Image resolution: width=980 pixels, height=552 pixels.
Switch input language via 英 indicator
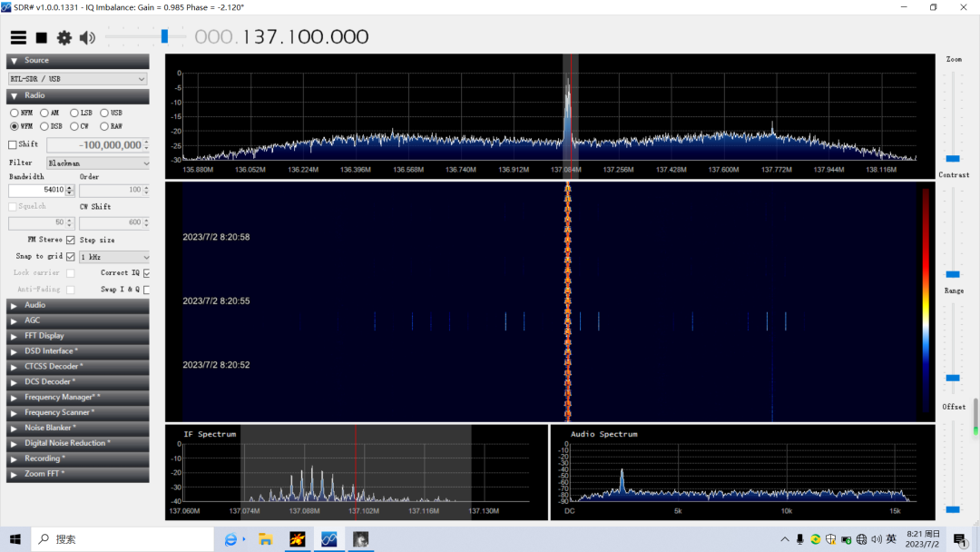(x=891, y=539)
